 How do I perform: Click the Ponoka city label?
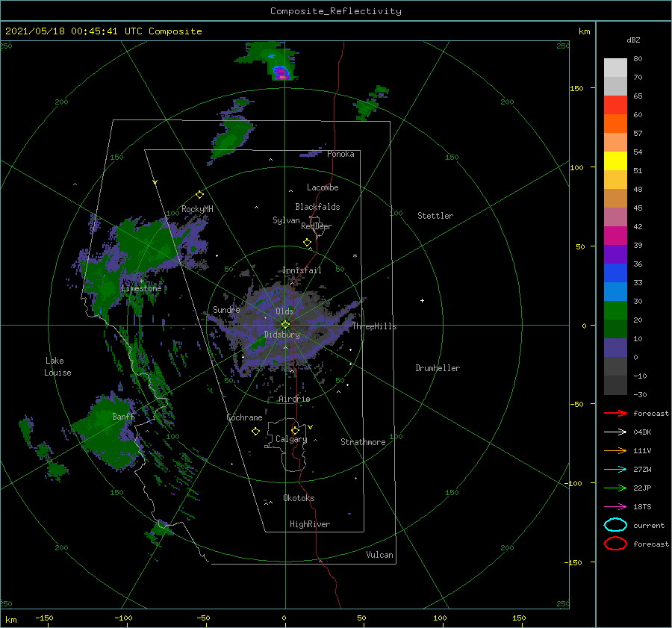coord(340,154)
